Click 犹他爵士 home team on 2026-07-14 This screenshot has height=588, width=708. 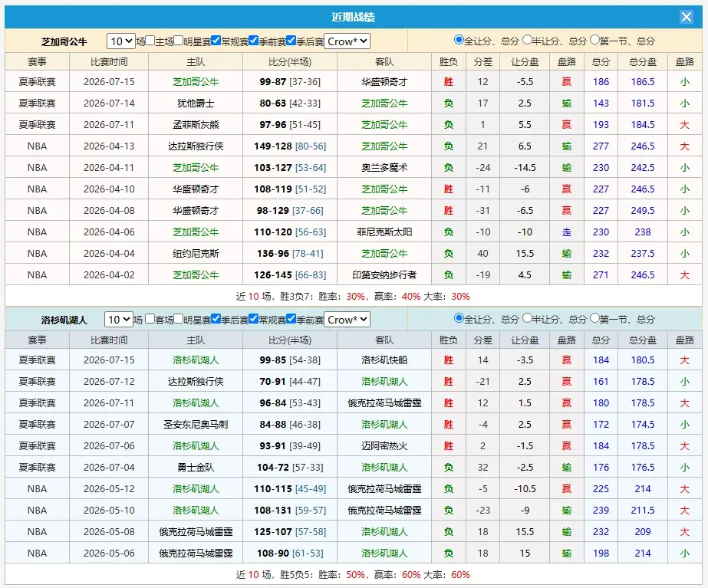point(196,103)
